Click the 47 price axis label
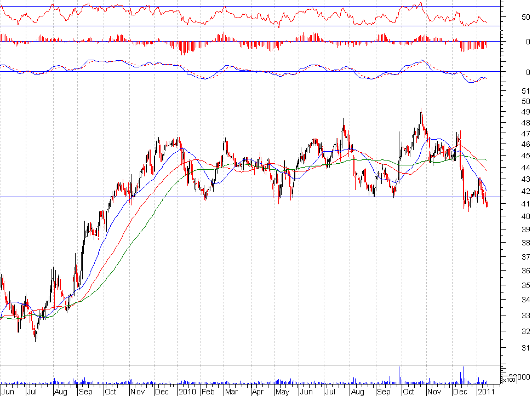Image resolution: width=532 pixels, height=396 pixels. tap(525, 134)
